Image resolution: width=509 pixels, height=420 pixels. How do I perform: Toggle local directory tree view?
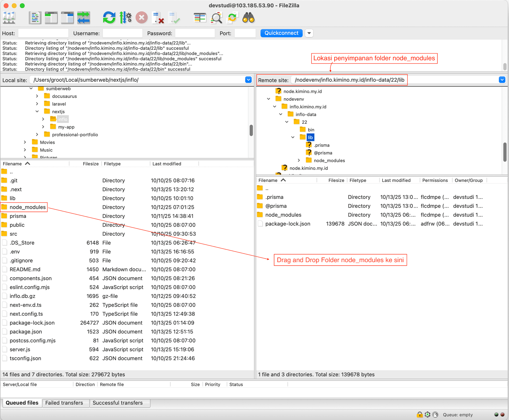tap(51, 18)
